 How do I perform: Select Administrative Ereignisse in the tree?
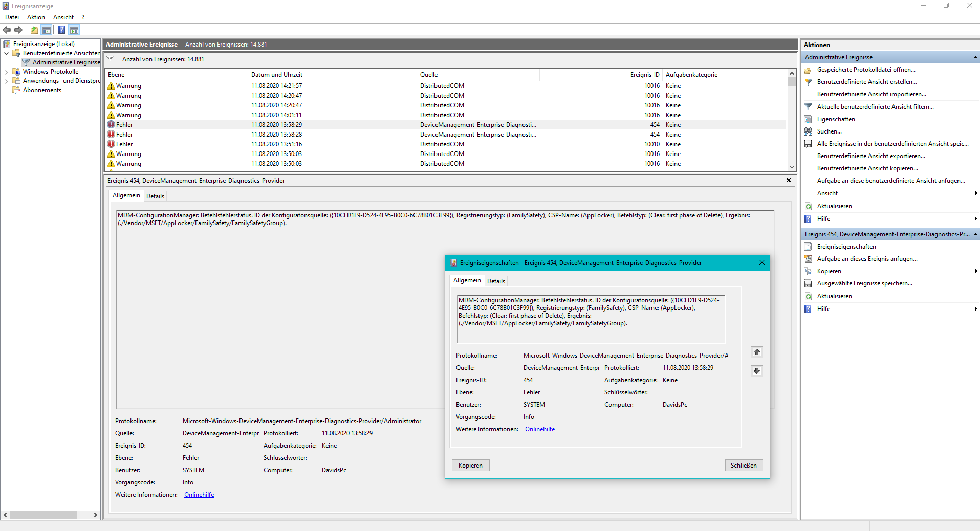[x=66, y=62]
